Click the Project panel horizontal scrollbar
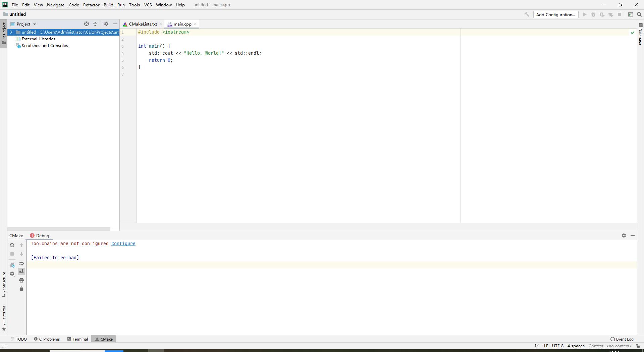The width and height of the screenshot is (644, 352). (x=59, y=229)
